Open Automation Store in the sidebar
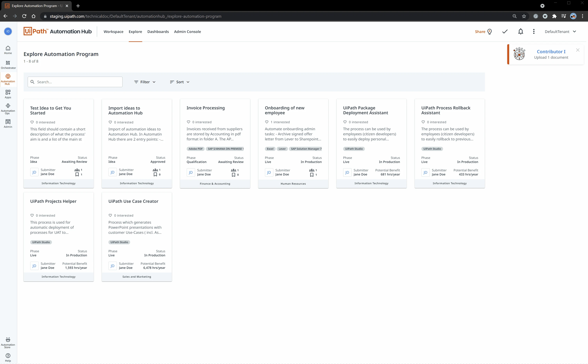The width and height of the screenshot is (588, 364). (8, 343)
